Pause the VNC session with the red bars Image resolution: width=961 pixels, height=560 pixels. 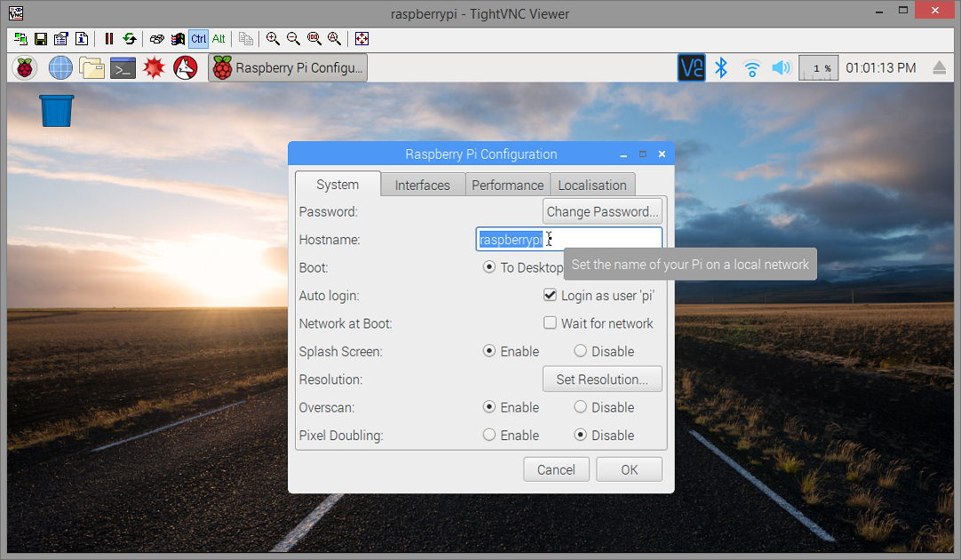[109, 39]
